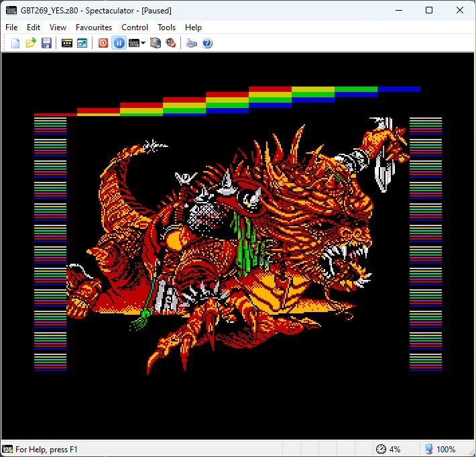
Task: Click the 'For Help, press F1' status text
Action: pyautogui.click(x=46, y=450)
